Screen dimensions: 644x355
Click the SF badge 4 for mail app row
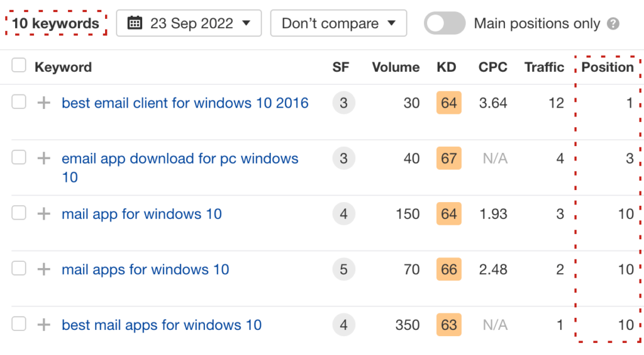point(343,215)
